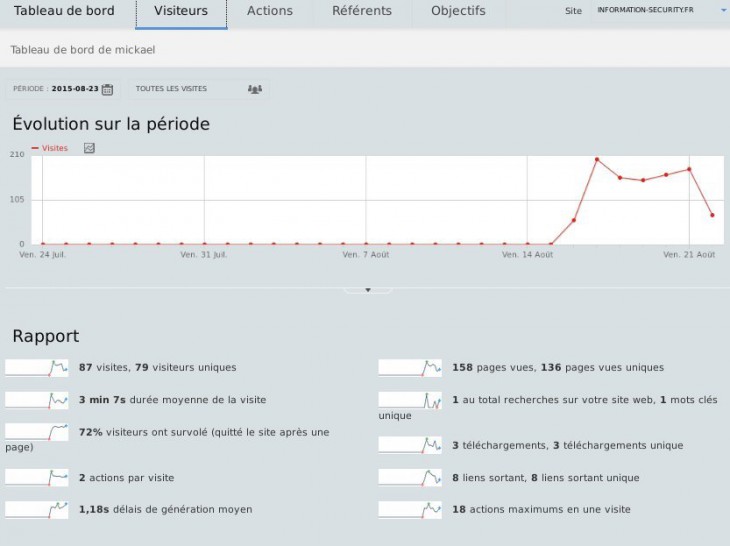Viewport: 730px width, 546px height.
Task: Switch to the Actions tab
Action: [x=270, y=11]
